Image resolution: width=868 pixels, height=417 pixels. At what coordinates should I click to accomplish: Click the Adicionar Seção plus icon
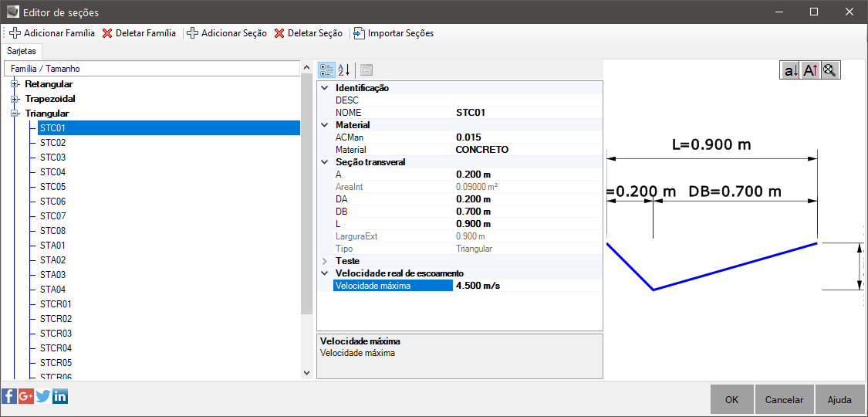[x=193, y=33]
